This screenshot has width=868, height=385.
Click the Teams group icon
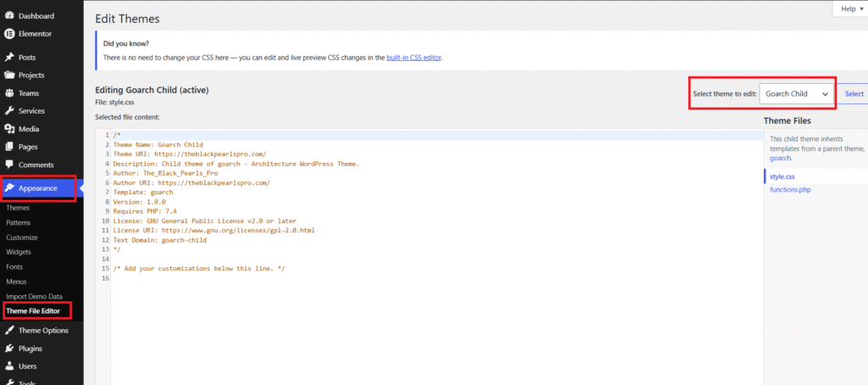click(8, 93)
